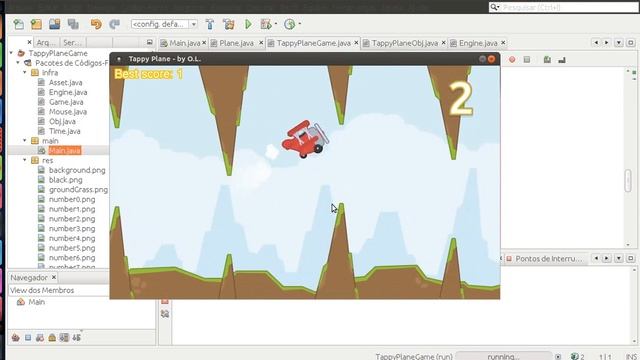Click the Open Project toolbar icon

pos(55,24)
